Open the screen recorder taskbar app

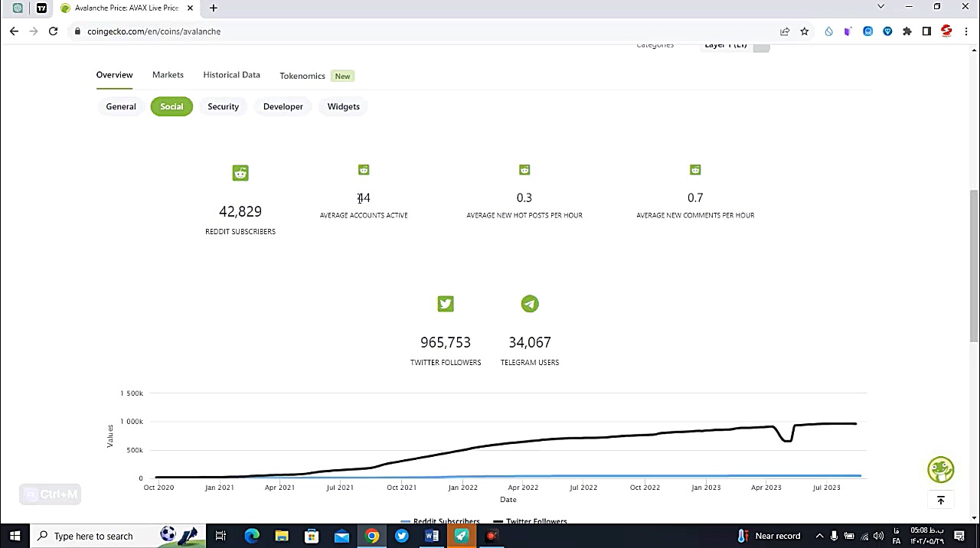(492, 536)
